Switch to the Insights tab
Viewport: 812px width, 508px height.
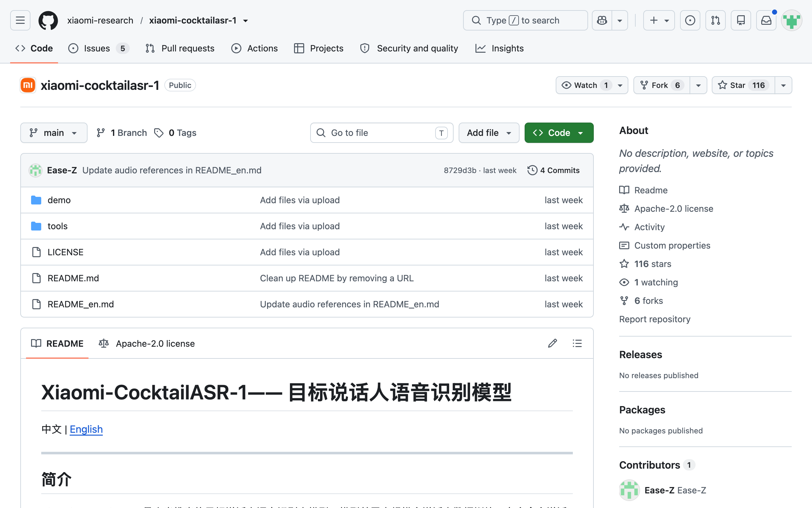click(x=500, y=48)
